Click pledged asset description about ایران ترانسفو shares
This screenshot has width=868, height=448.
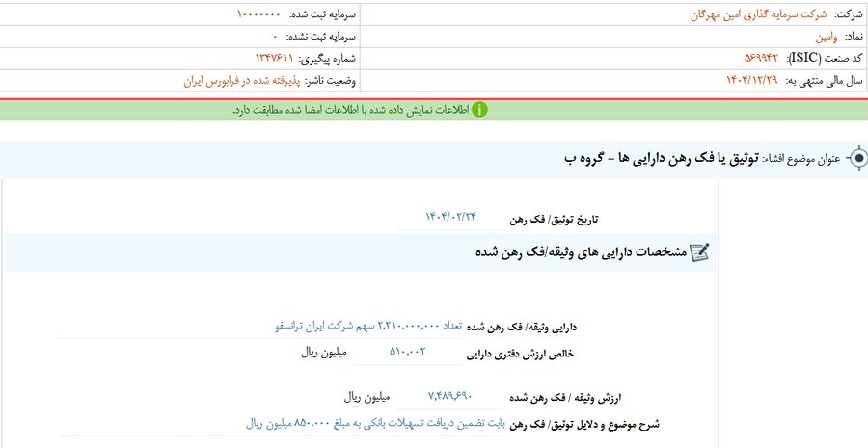coord(368,326)
